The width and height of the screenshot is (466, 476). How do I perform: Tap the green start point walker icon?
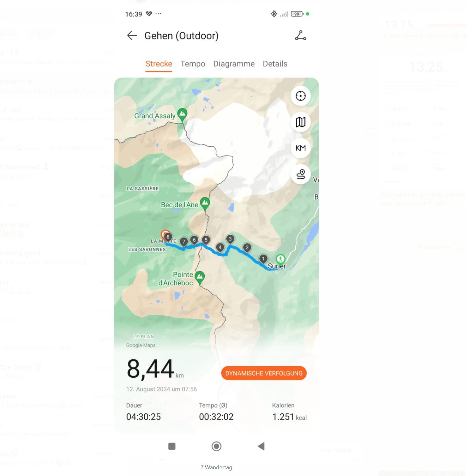[x=280, y=259]
